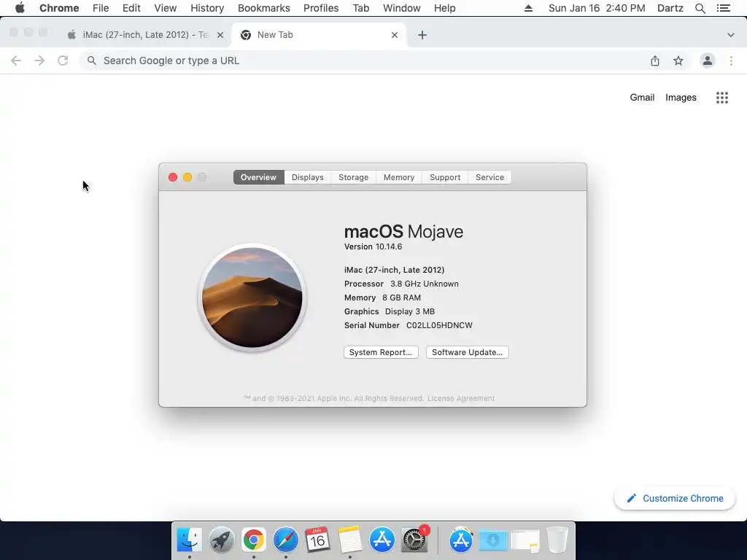
Task: Click the Version 10.14.6 text
Action: pos(373,246)
